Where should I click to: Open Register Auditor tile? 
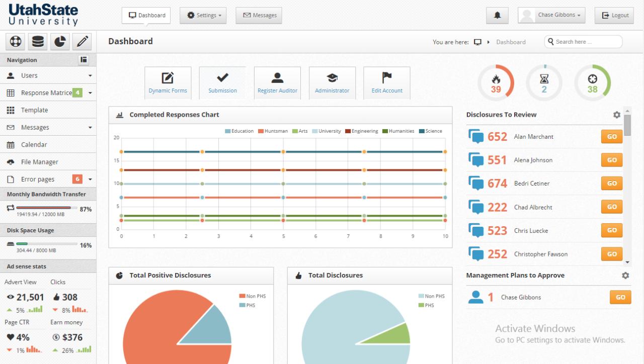click(277, 83)
